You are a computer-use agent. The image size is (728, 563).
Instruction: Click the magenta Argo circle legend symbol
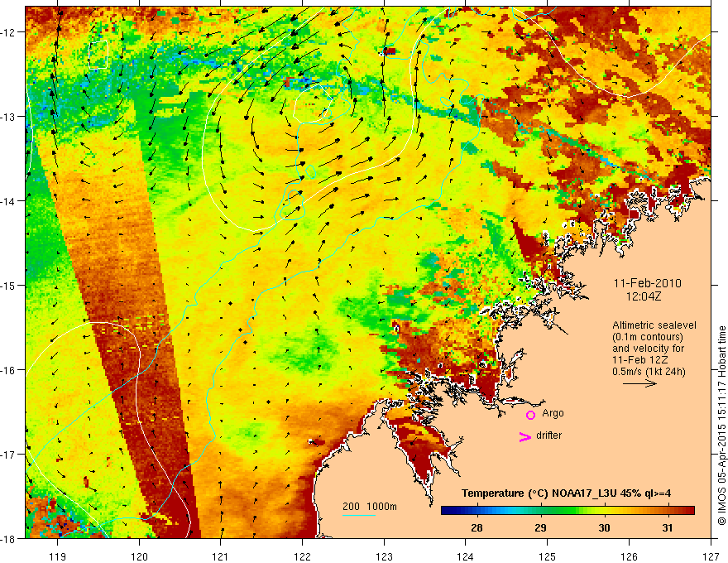(x=530, y=415)
